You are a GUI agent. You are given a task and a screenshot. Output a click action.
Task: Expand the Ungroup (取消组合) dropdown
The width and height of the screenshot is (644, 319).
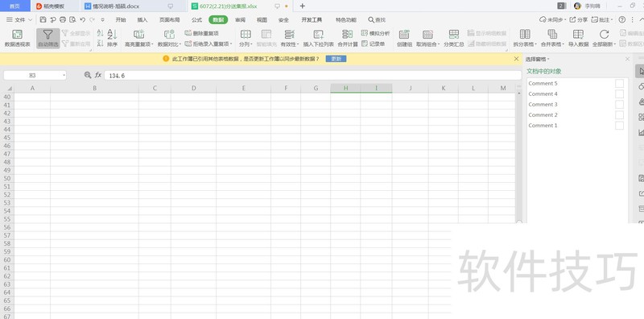click(439, 44)
